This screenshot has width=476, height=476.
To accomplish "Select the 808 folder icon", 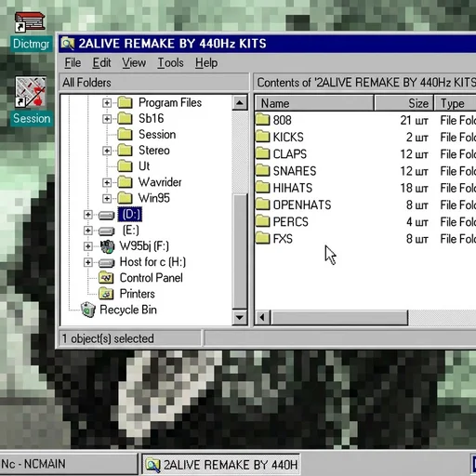I will pyautogui.click(x=263, y=120).
